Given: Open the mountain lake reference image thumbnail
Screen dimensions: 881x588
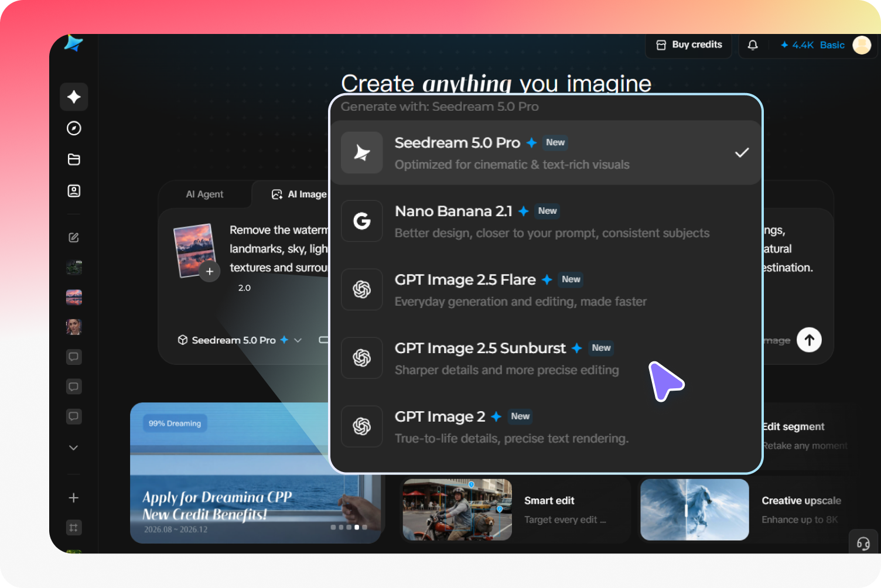Looking at the screenshot, I should pyautogui.click(x=194, y=251).
